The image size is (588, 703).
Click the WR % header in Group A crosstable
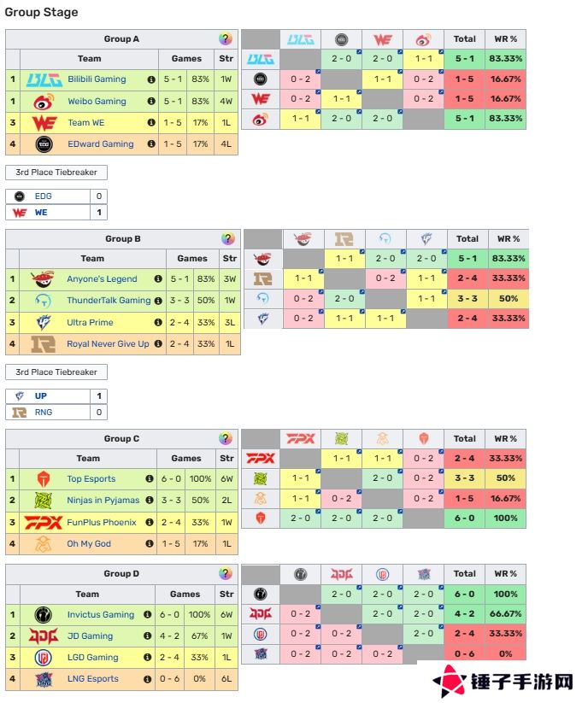[x=507, y=39]
